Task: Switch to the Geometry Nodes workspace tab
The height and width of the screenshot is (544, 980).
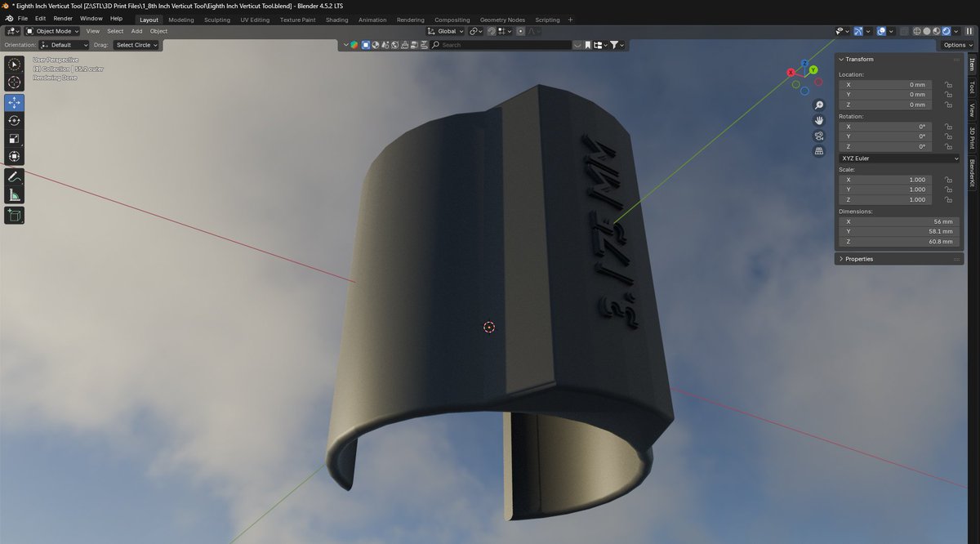Action: tap(503, 20)
